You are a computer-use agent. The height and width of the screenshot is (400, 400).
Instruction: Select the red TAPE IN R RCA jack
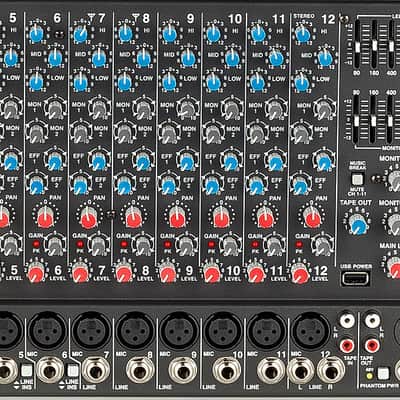[347, 345]
